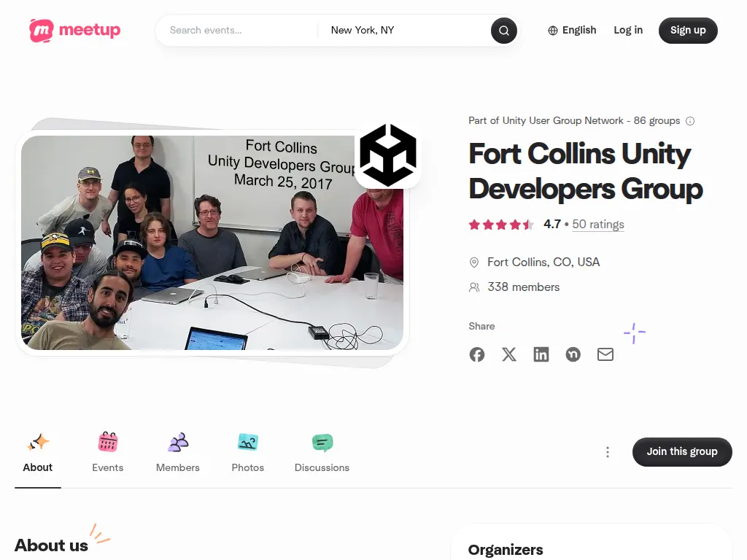
Task: Click the Fort Collins Unity Developers Group title
Action: pyautogui.click(x=586, y=171)
